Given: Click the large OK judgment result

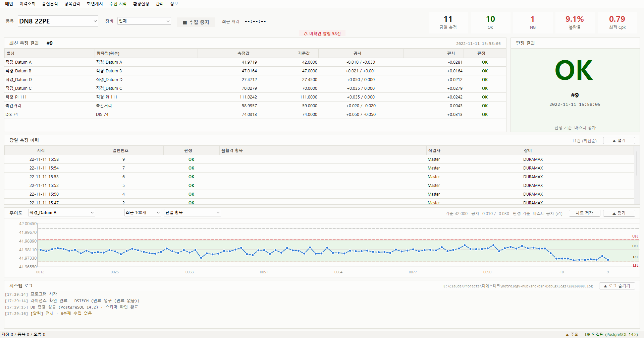Looking at the screenshot, I should (x=574, y=71).
